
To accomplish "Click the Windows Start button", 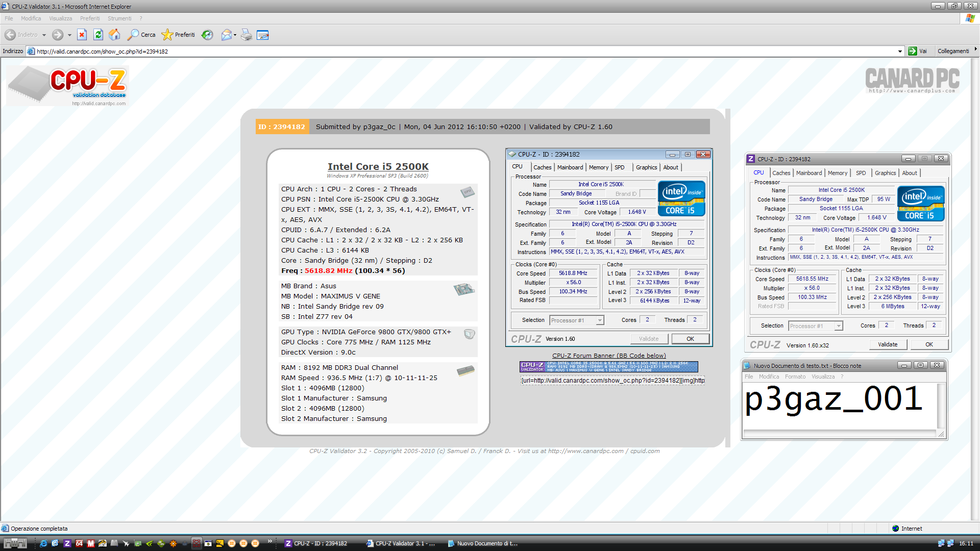I will tap(15, 543).
